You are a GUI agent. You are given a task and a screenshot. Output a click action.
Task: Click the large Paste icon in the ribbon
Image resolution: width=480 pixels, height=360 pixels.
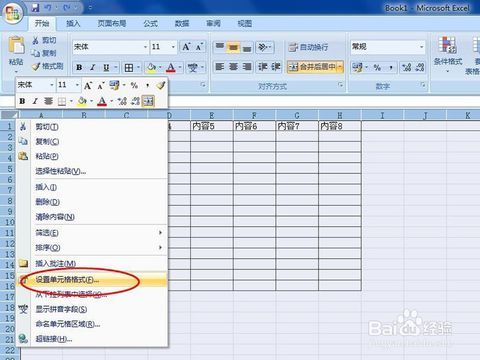16,45
